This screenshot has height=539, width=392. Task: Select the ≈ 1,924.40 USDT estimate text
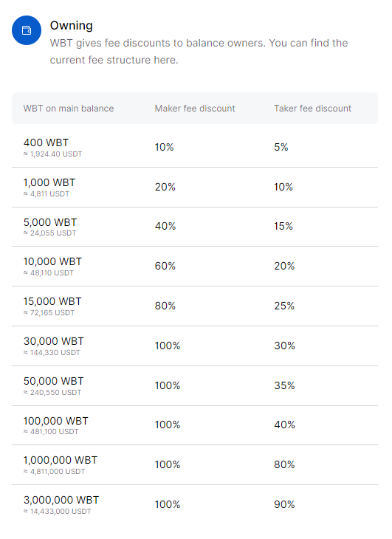coord(52,154)
